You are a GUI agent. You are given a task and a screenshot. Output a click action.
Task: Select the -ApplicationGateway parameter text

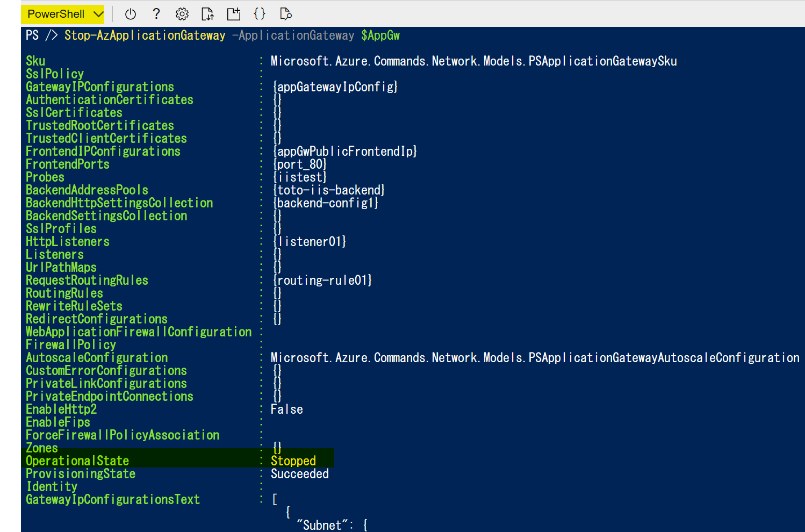(293, 35)
